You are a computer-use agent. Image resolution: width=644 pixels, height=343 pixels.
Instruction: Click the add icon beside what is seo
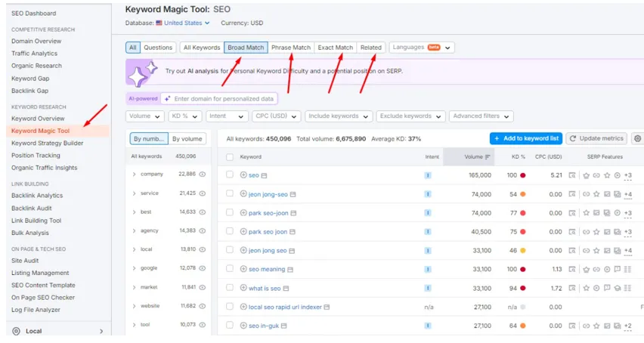tap(243, 288)
